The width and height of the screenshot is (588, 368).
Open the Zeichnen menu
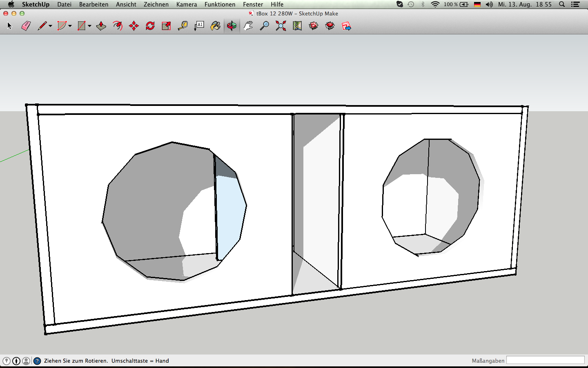[x=156, y=4]
